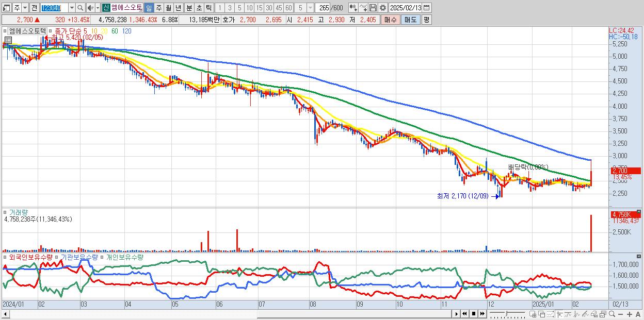Select the 3 interval tab

tap(230, 8)
